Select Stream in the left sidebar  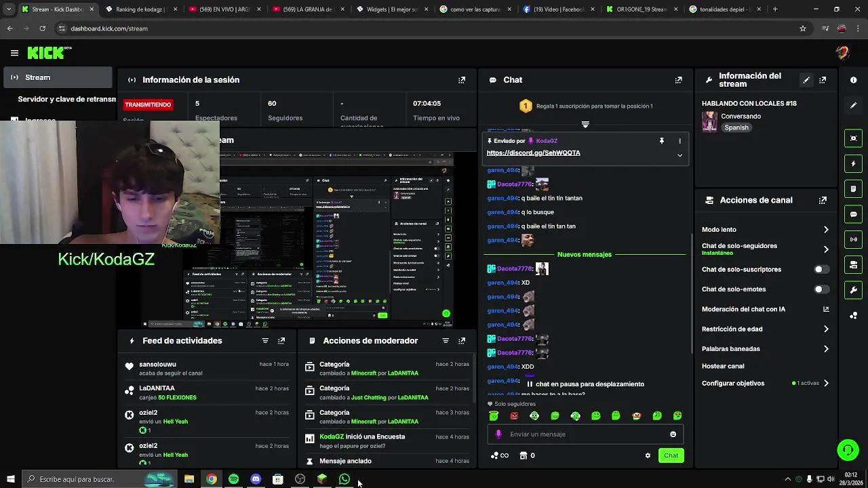pyautogui.click(x=57, y=77)
